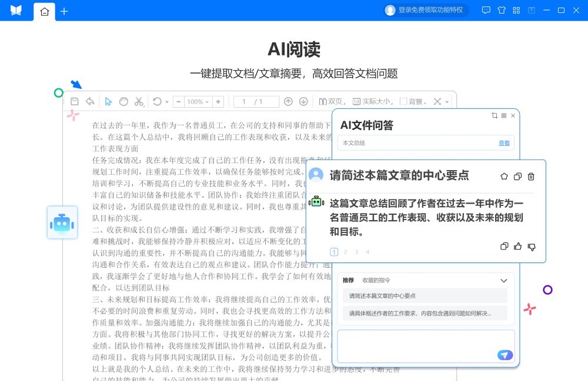Click the thumbs up icon on AI answer
The width and height of the screenshot is (588, 392).
point(517,247)
